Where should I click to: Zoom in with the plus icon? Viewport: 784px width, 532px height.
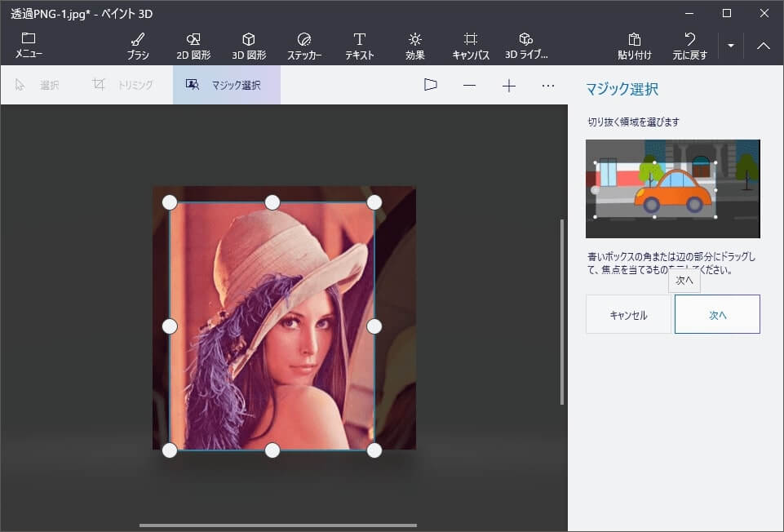point(509,86)
